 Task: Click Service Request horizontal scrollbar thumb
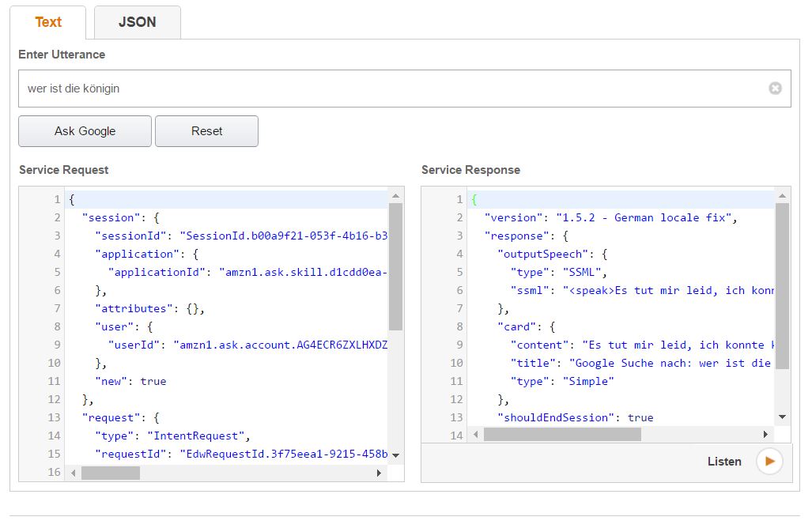[110, 473]
